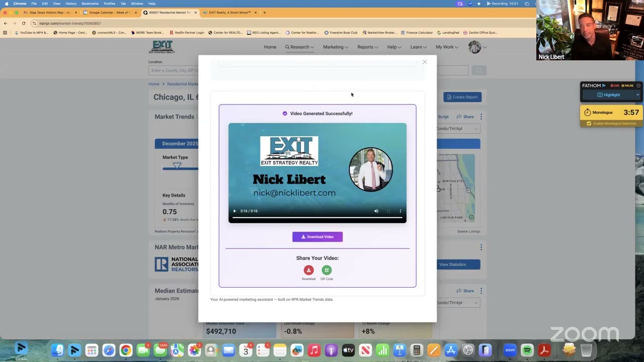Click the Fathom Highlight button
Viewport: 644px width, 362px height.
[609, 95]
